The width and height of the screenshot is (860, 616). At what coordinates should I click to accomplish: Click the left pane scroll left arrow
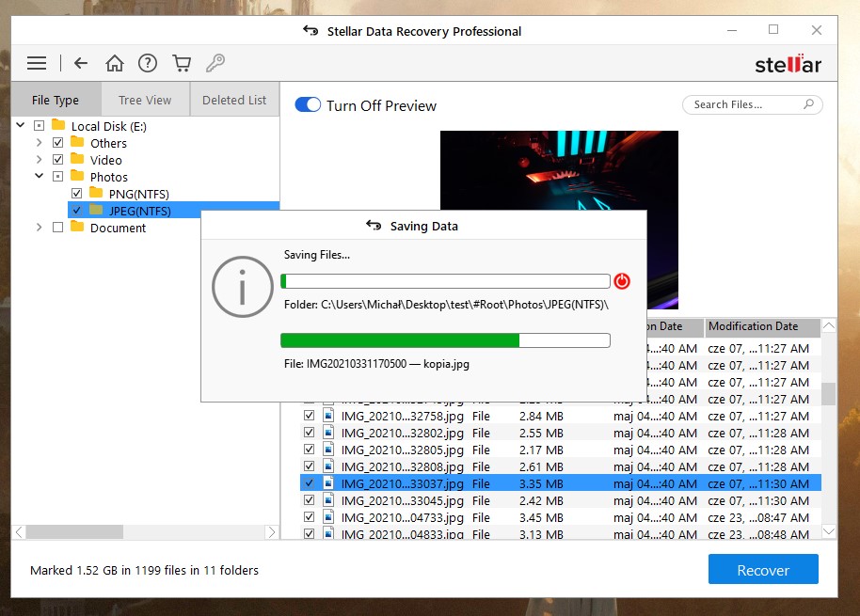click(19, 531)
